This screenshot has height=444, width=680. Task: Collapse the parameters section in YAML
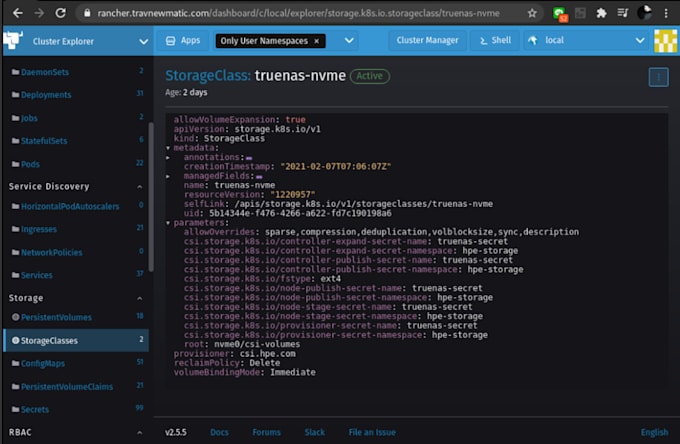coord(169,222)
